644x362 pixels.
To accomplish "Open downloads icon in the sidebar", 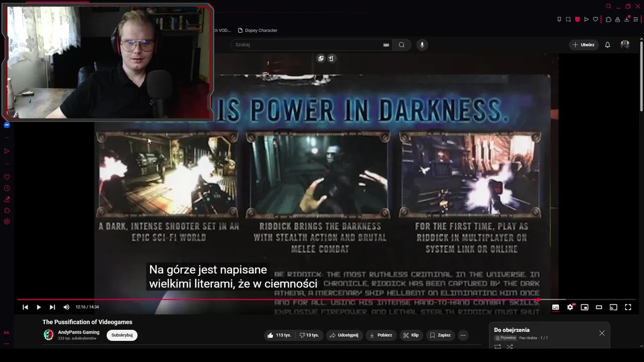I will point(7,199).
